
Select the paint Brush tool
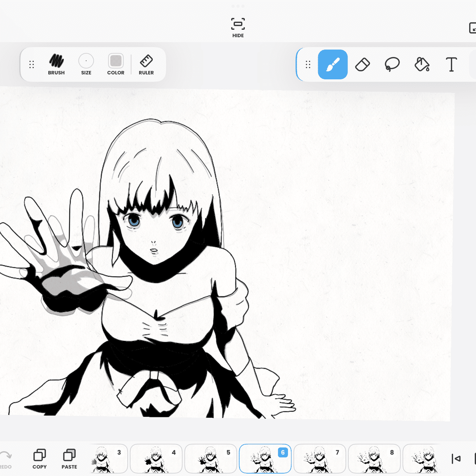(333, 64)
